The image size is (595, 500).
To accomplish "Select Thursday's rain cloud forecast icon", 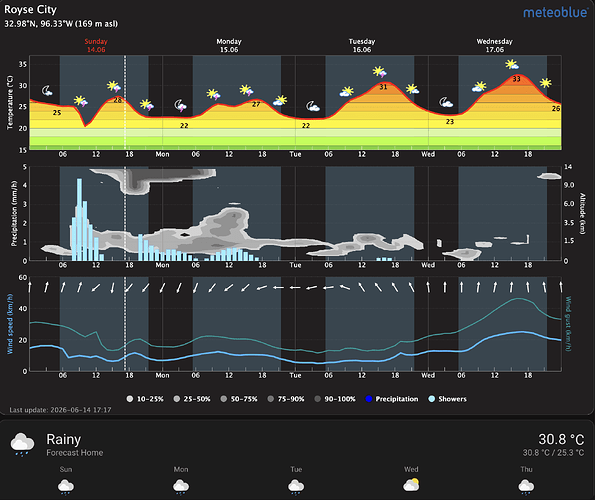I will pos(526,487).
